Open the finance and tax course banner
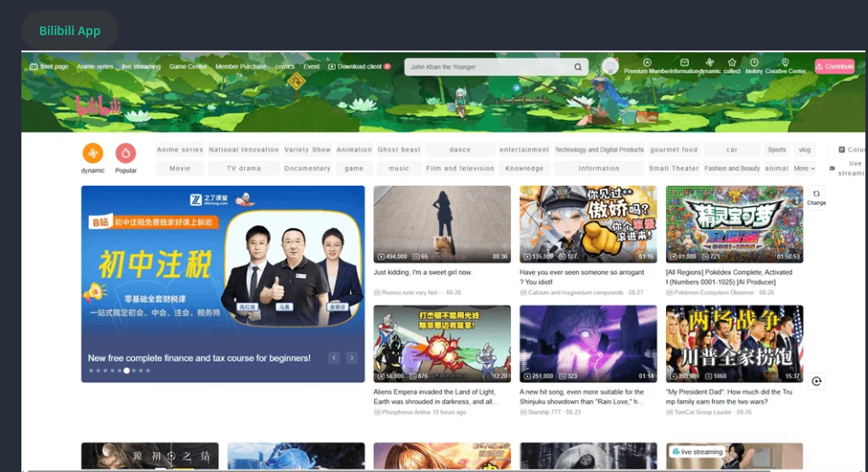Image resolution: width=868 pixels, height=472 pixels. (223, 284)
